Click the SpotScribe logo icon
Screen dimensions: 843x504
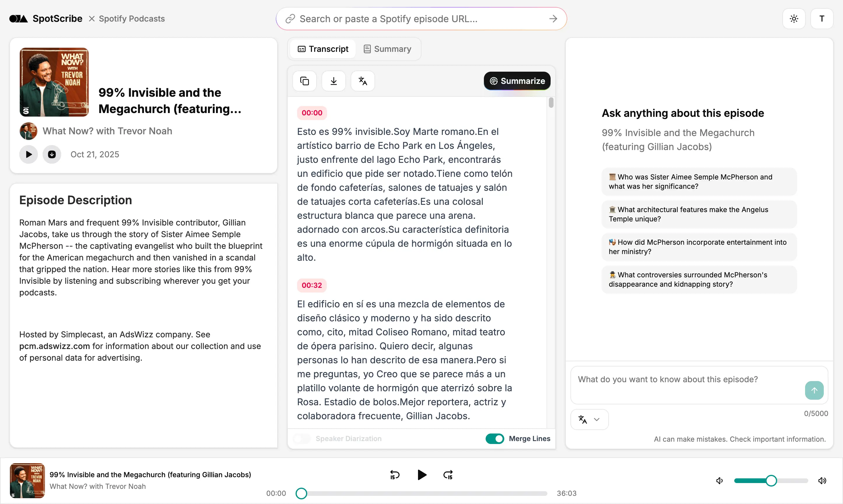click(x=18, y=19)
